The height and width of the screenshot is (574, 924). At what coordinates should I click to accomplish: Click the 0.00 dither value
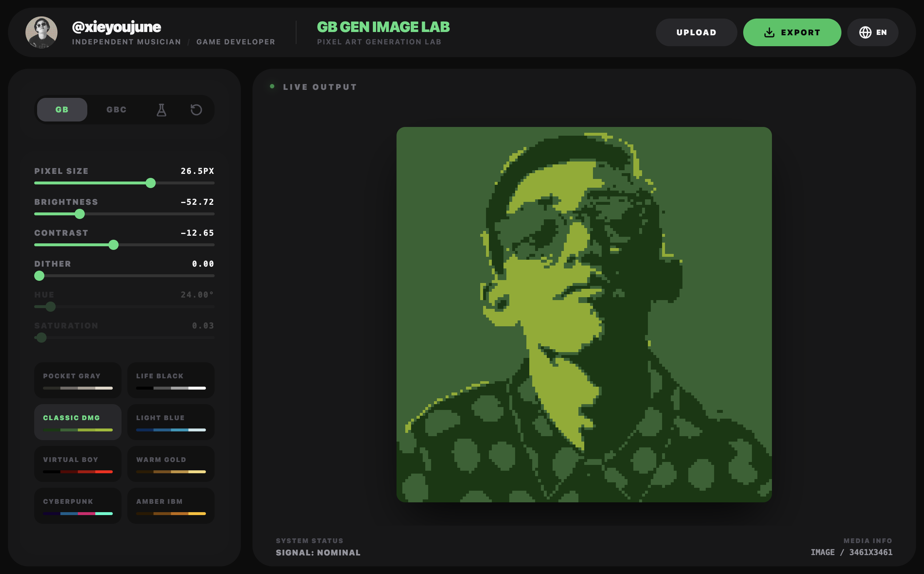pos(203,264)
